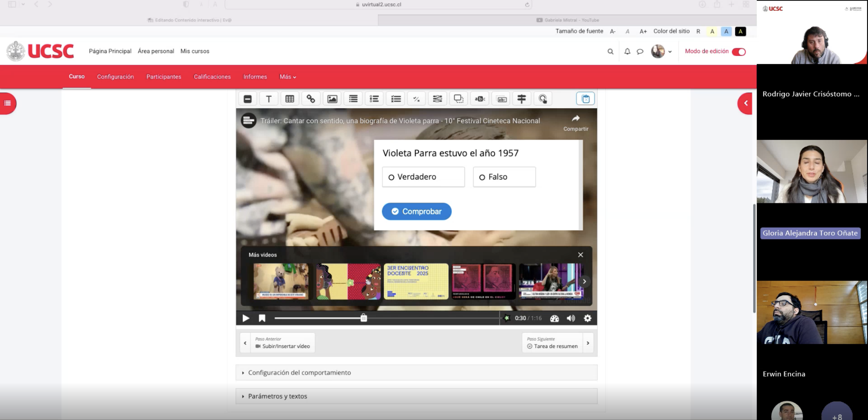
Task: Open the site search icon
Action: (x=610, y=51)
